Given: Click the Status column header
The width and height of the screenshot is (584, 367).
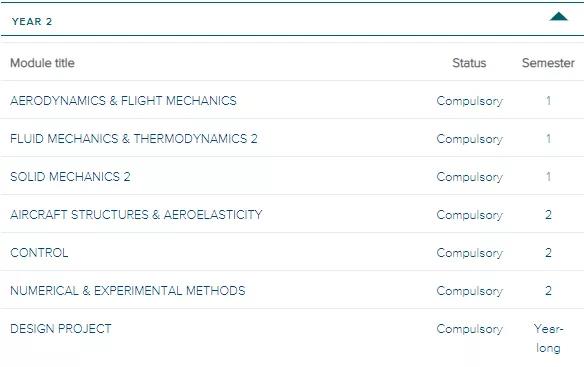Looking at the screenshot, I should click(469, 63).
